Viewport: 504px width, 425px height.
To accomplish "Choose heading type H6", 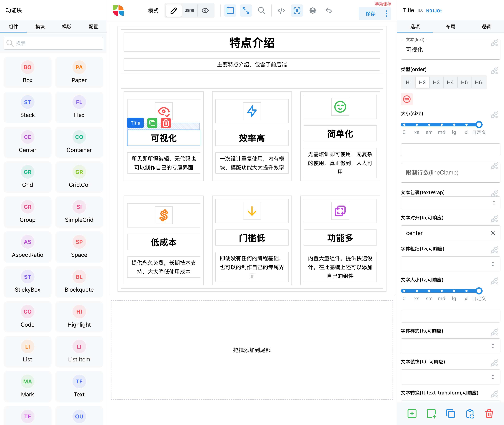I will [x=478, y=82].
